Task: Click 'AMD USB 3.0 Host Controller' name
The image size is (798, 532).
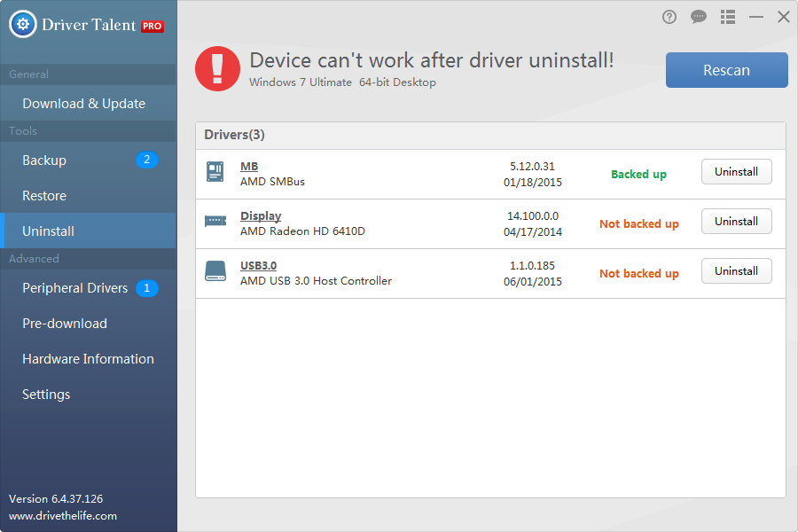Action: [316, 281]
